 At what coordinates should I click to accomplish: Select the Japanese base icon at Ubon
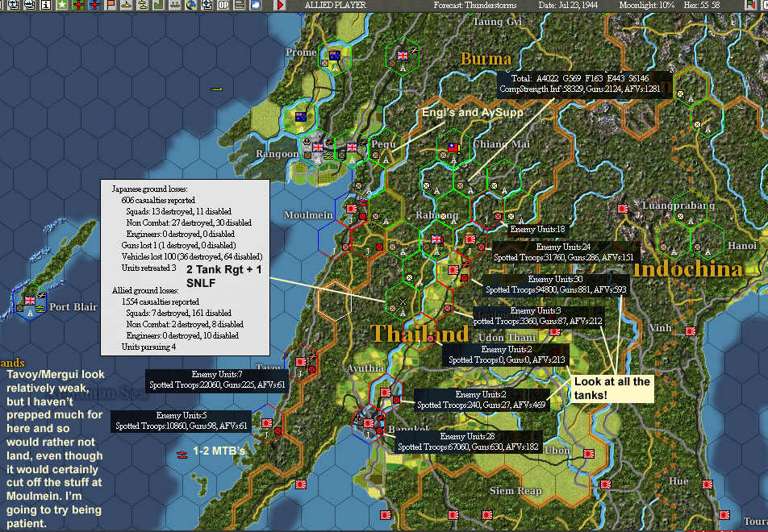(x=589, y=454)
